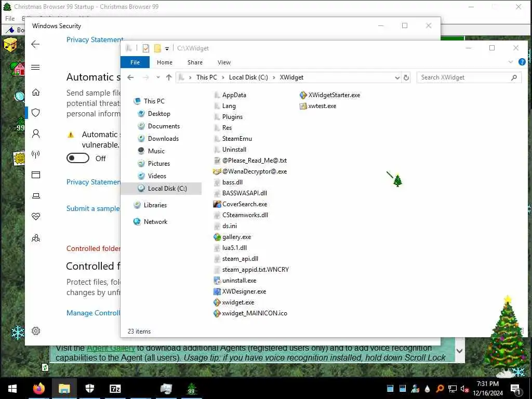Select the gallery.exe file

[232, 237]
